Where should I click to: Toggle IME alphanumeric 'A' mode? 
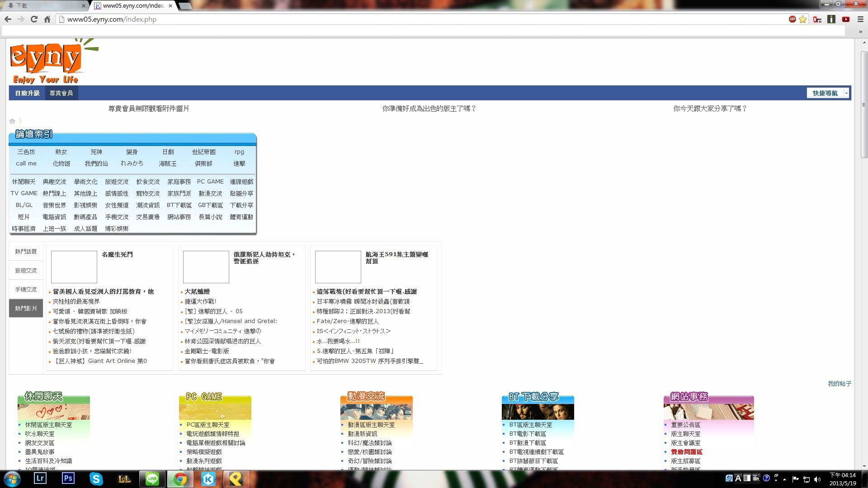pyautogui.click(x=738, y=478)
